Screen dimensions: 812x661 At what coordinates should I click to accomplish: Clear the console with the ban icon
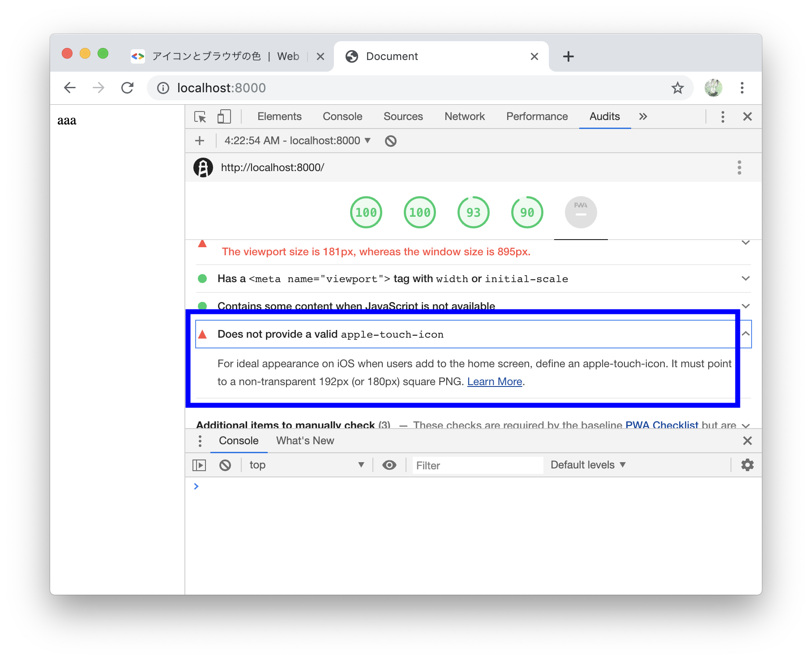point(226,465)
